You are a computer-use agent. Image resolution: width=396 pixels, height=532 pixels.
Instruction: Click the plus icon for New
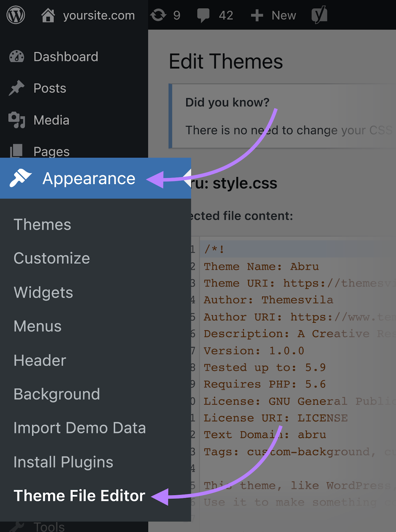click(257, 15)
